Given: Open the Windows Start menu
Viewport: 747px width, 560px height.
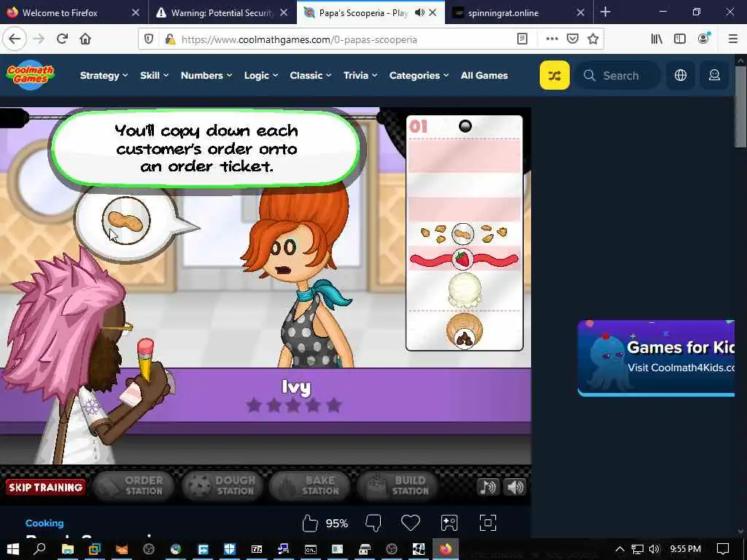Looking at the screenshot, I should 12,549.
